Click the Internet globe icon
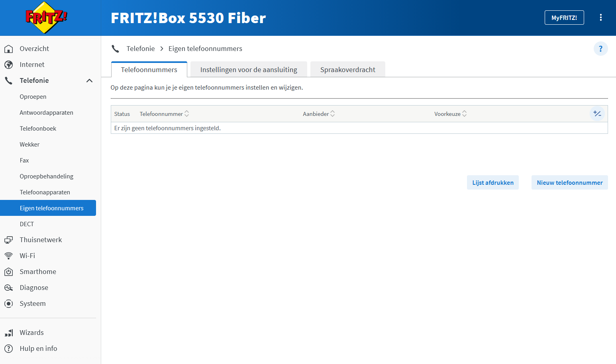 point(9,65)
